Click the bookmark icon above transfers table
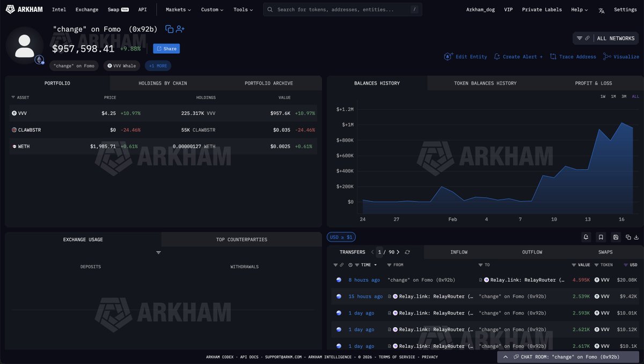 coord(601,237)
